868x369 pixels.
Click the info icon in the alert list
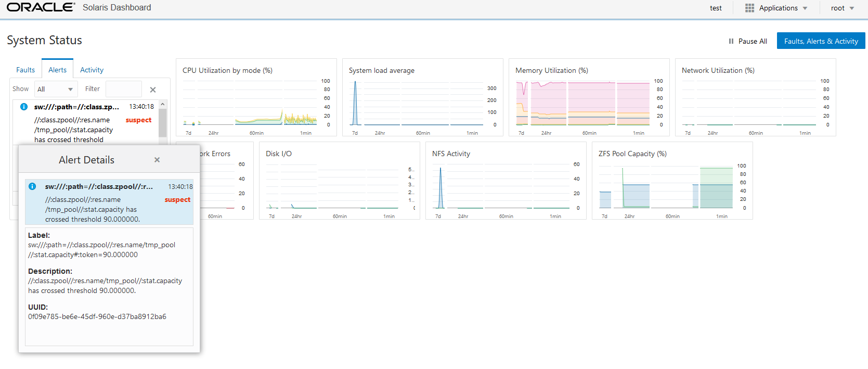coord(23,107)
